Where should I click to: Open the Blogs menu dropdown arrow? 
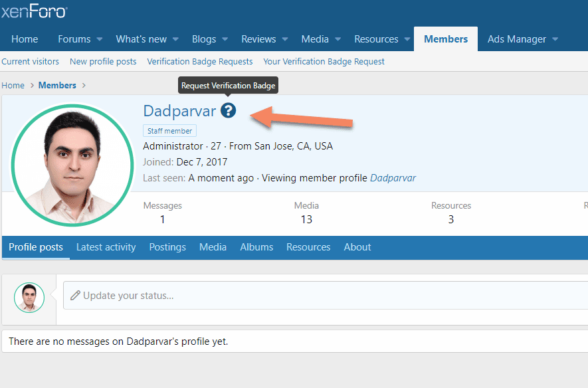225,40
